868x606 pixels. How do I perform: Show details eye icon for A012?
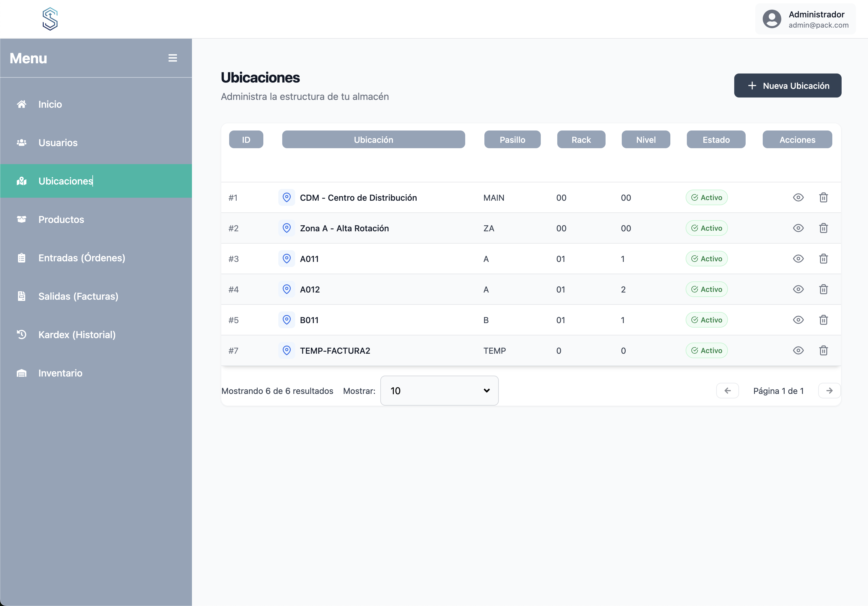click(798, 289)
